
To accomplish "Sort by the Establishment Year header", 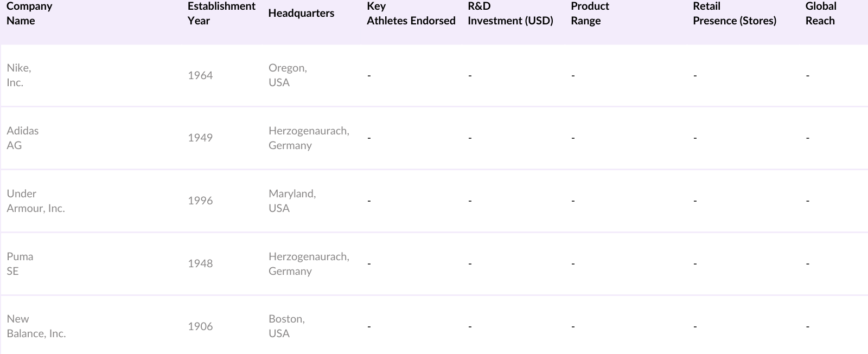I will click(221, 14).
